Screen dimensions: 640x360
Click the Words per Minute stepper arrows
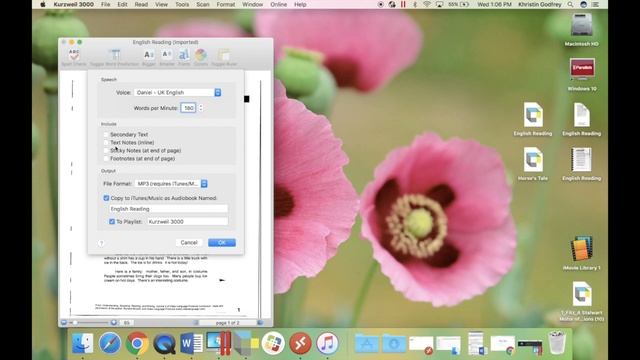pyautogui.click(x=200, y=108)
